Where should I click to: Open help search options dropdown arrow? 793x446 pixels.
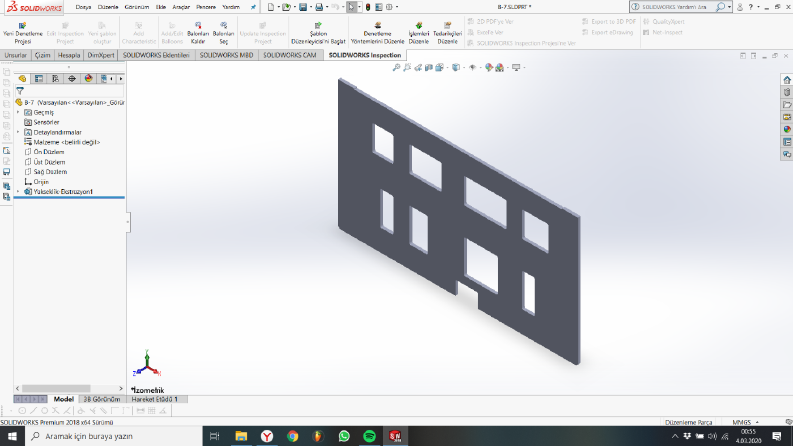pos(729,7)
